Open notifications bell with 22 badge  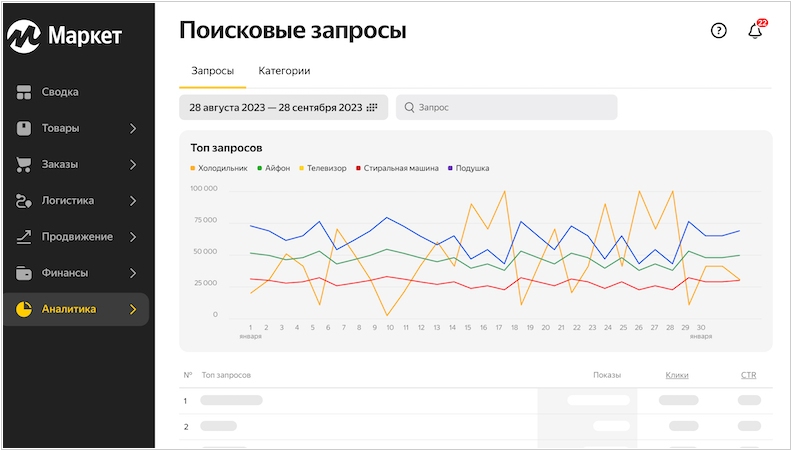coord(756,30)
